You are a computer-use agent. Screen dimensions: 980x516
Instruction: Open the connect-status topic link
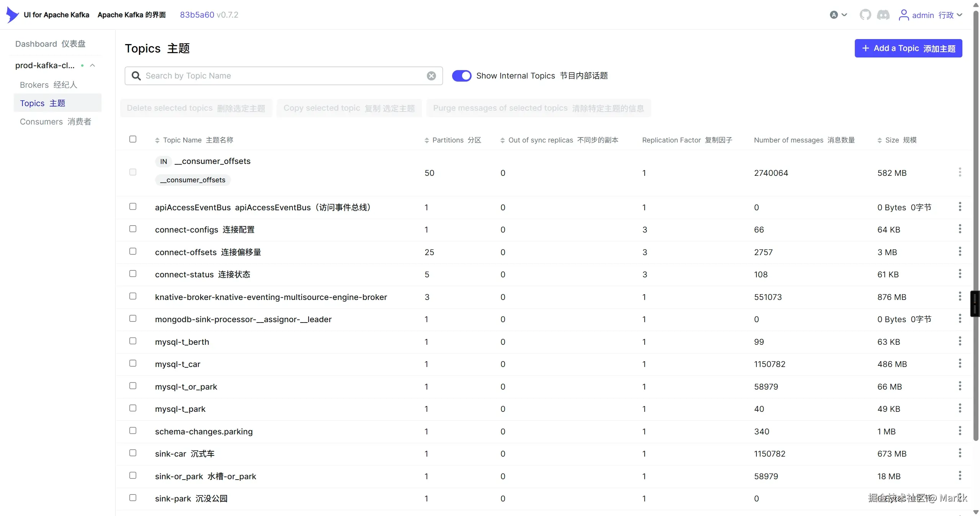point(203,274)
